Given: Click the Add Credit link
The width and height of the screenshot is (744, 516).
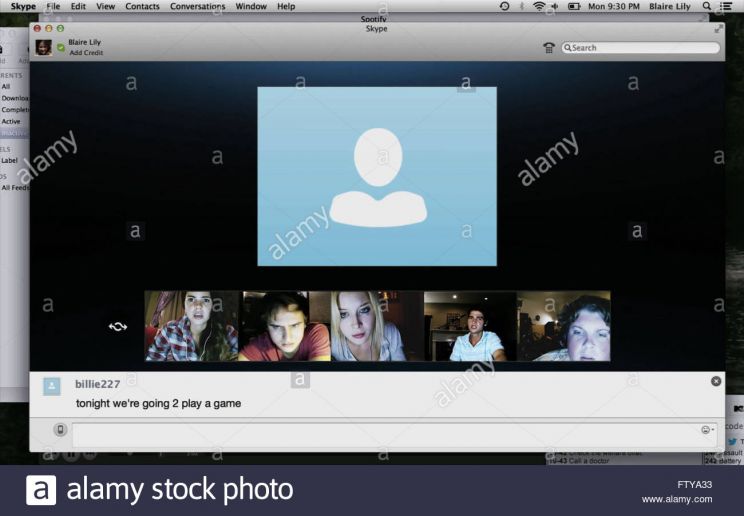Looking at the screenshot, I should pyautogui.click(x=86, y=53).
